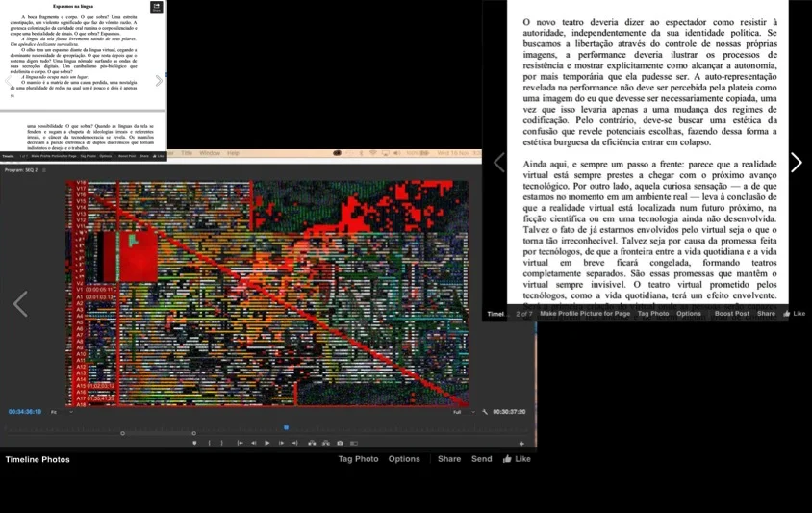The image size is (812, 513).
Task: Go to previous photo in right text viewer
Action: 498,163
